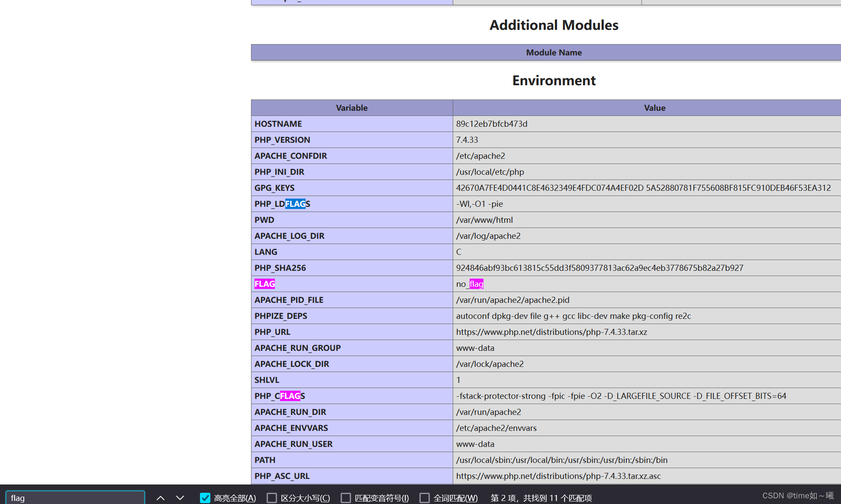Click the APACHE_RUN_DIR variable cell

coord(352,412)
